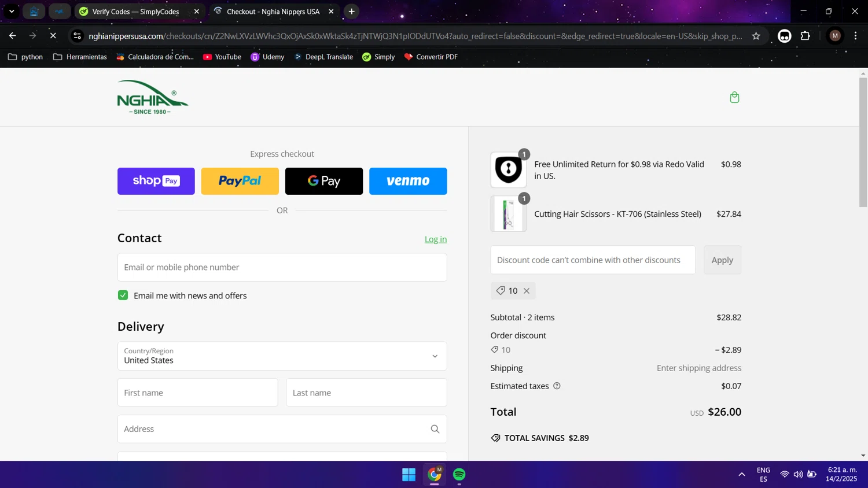View site information icon in address bar
Screen dimensions: 868x488
tap(77, 36)
